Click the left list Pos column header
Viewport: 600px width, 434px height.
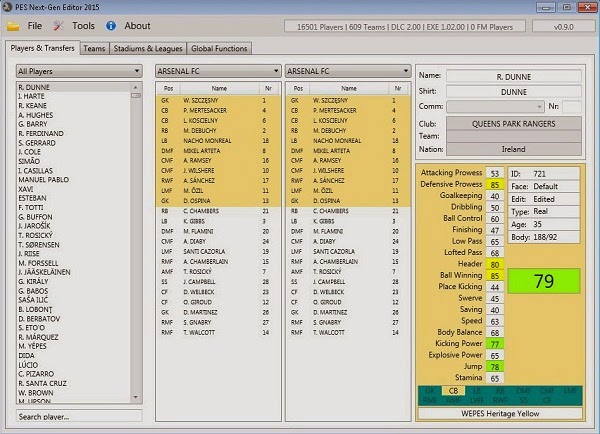(168, 88)
